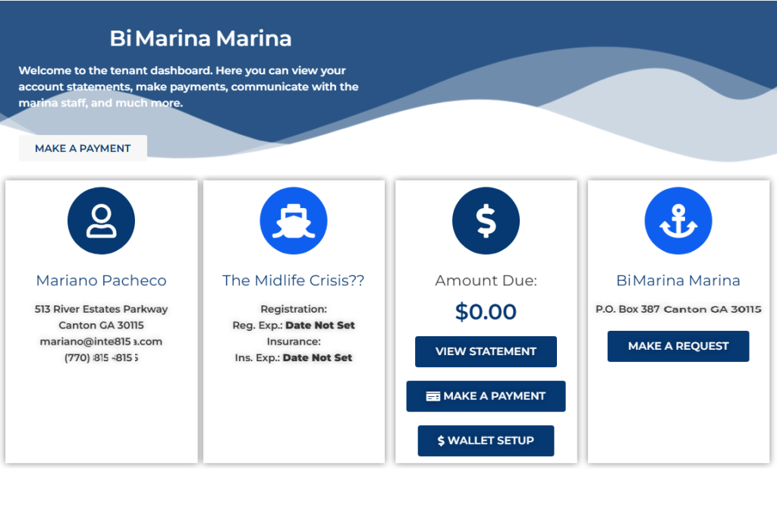
Task: Click the anchor icon for the marina
Action: 678,221
